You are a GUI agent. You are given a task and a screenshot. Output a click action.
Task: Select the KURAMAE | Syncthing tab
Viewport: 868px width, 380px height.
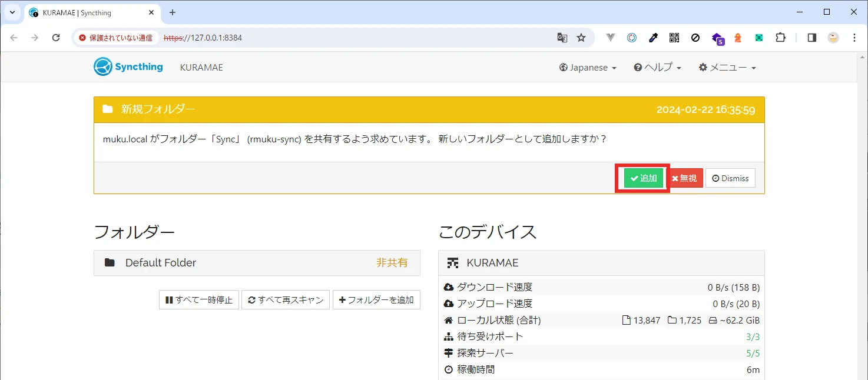91,12
